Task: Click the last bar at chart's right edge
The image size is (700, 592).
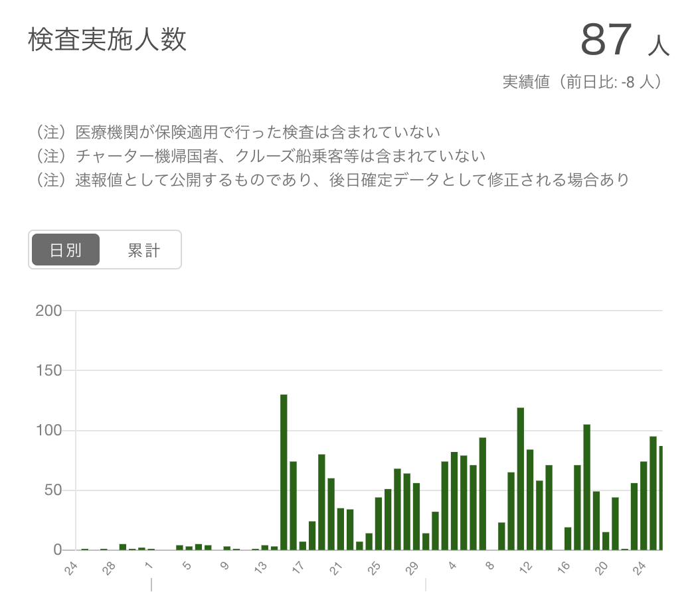Action: coord(661,498)
